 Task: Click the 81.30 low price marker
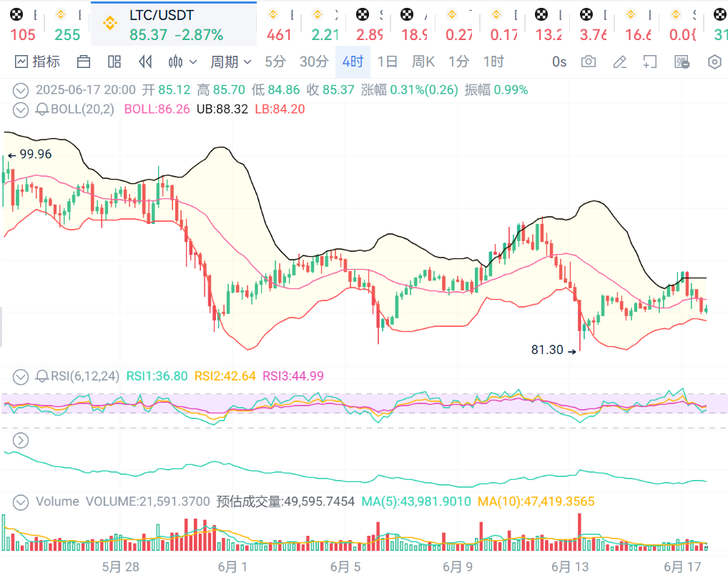[x=554, y=350]
